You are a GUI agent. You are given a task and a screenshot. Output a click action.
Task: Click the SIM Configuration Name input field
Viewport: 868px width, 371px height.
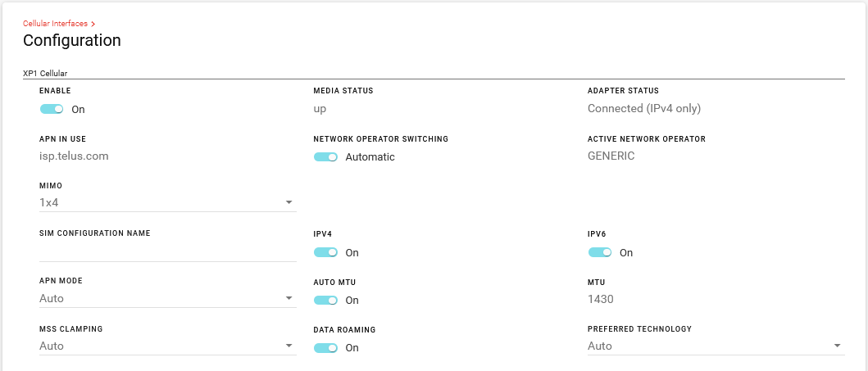168,252
